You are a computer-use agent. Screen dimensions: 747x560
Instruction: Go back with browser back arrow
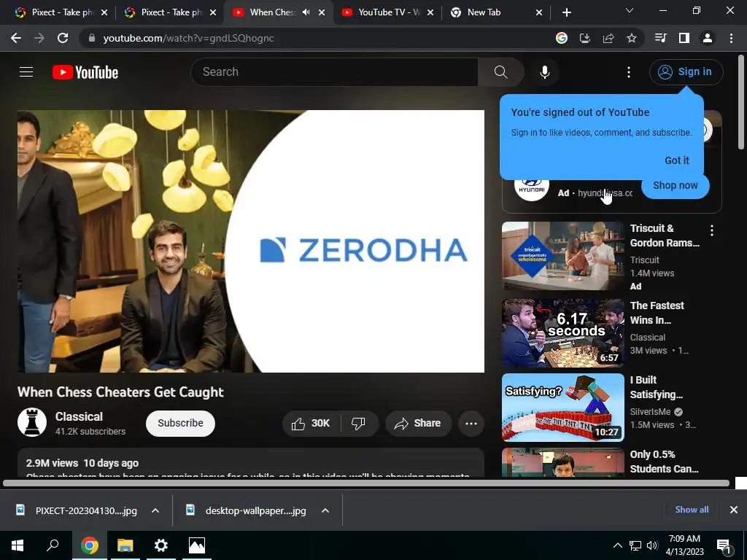click(x=16, y=38)
